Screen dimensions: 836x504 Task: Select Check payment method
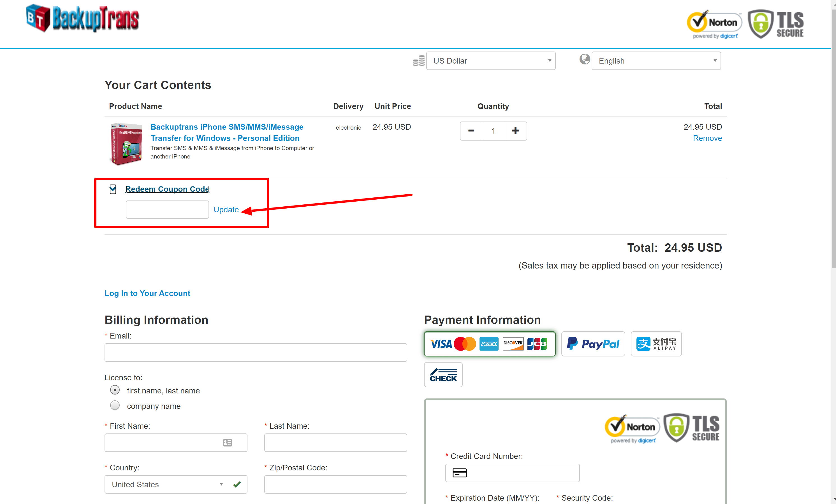coord(443,375)
